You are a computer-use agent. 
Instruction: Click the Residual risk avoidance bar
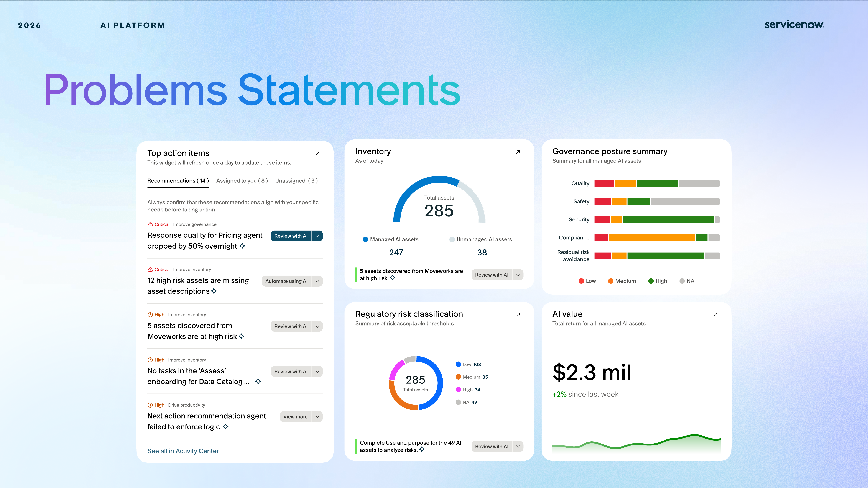657,256
